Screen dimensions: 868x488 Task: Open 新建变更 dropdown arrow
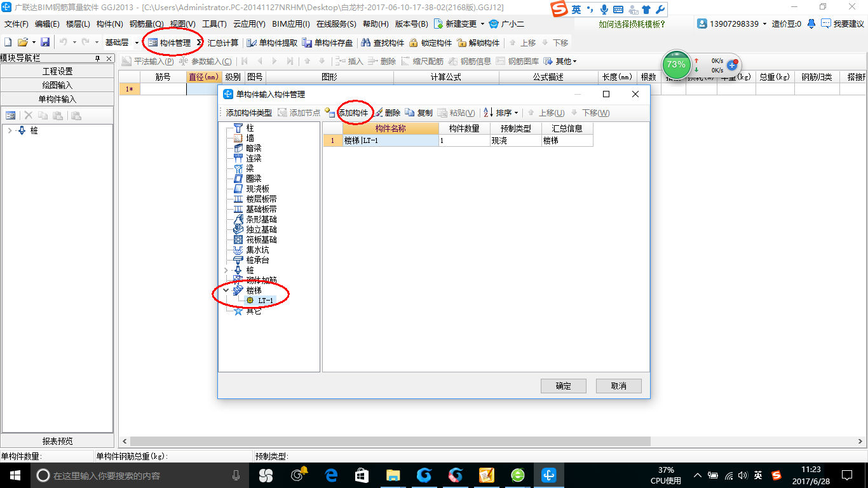[482, 24]
